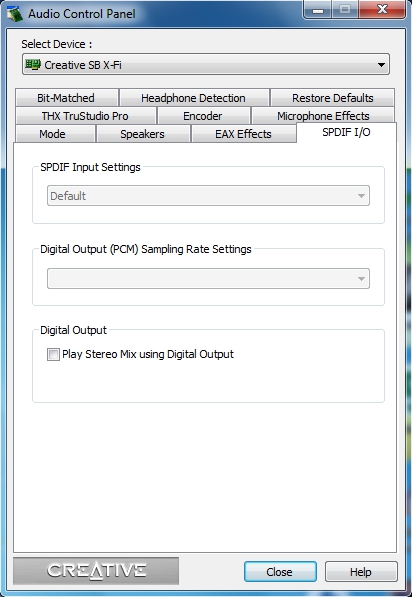Click the Audio Control Panel title bar icon
Image resolution: width=412 pixels, height=597 pixels.
tap(15, 14)
